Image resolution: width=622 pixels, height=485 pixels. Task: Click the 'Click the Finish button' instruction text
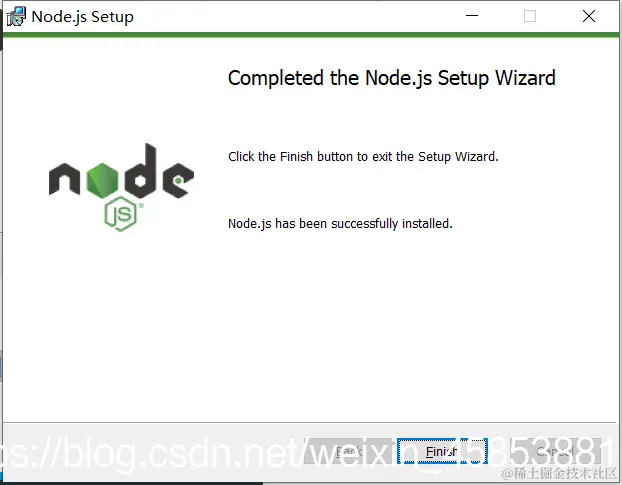coord(363,157)
